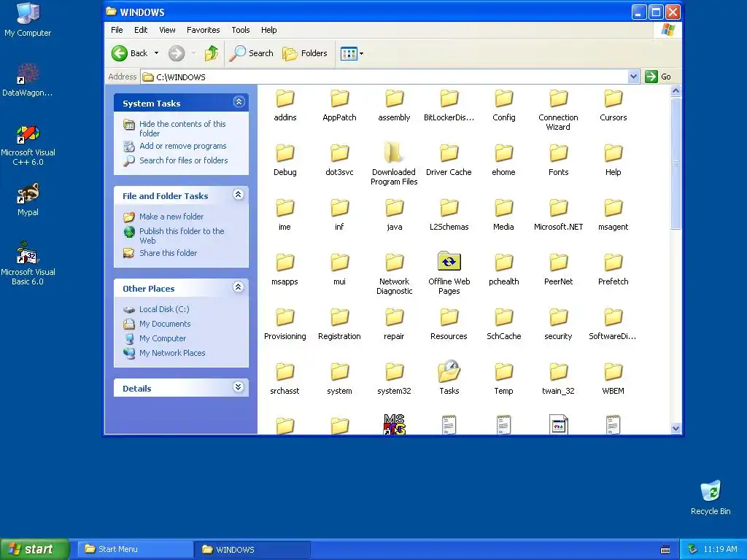Select the My Computer desktop icon

(x=28, y=20)
